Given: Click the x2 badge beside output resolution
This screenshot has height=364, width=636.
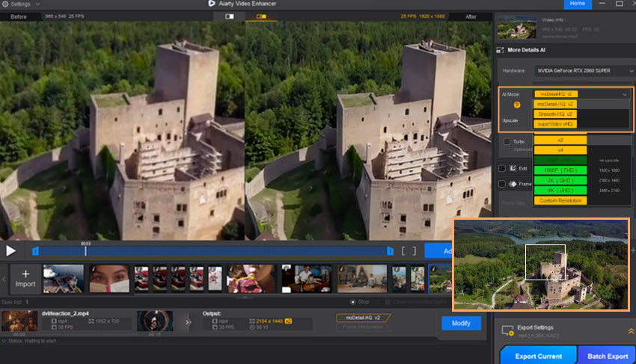Looking at the screenshot, I should [288, 321].
